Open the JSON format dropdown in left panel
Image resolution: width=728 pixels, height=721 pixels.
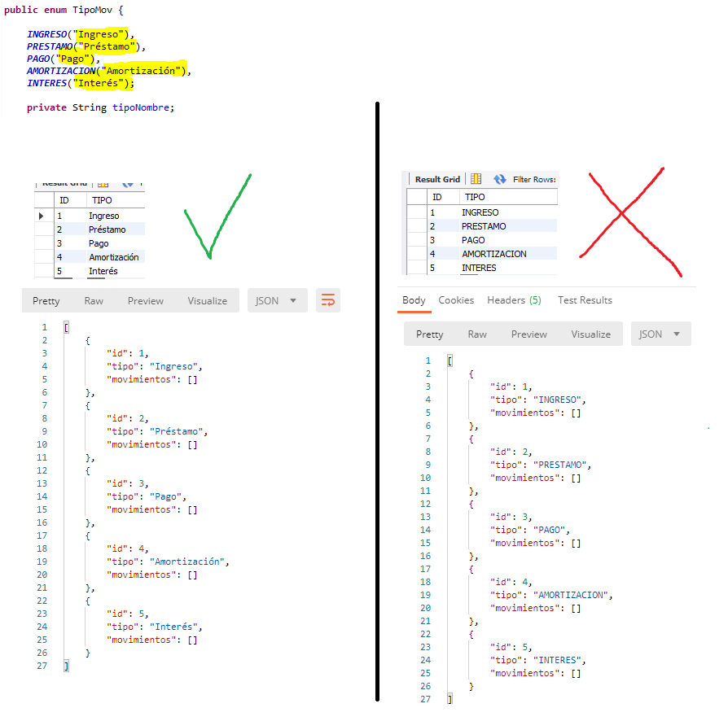[277, 300]
